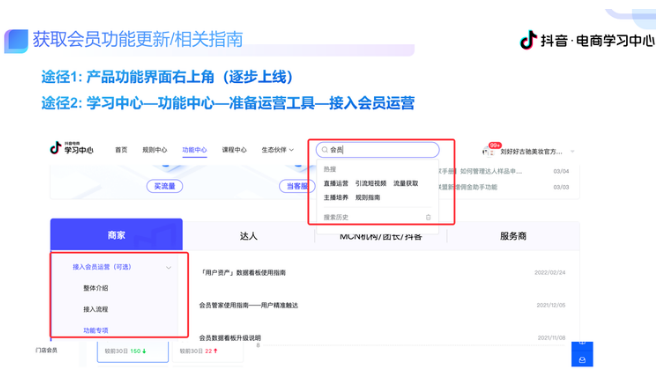This screenshot has width=660, height=382.
Task: Click the Douyin 学习中心 logo
Action: point(72,148)
